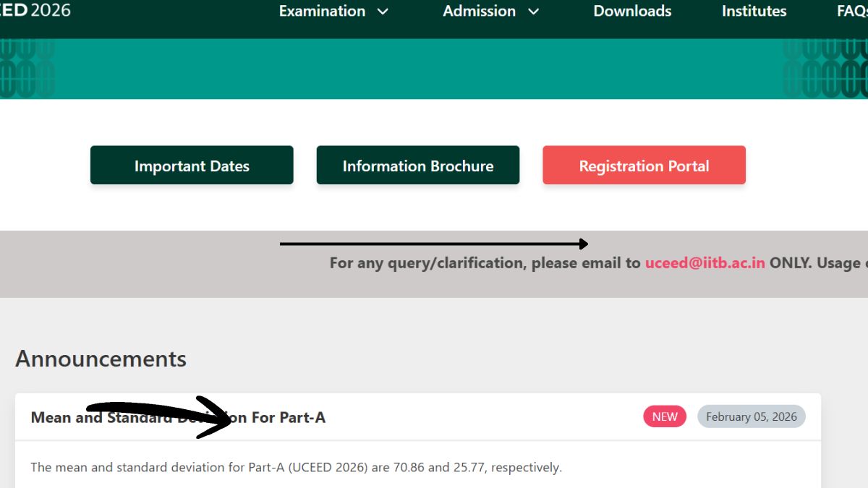The width and height of the screenshot is (868, 488).
Task: Expand the chevron next to Examination
Action: click(x=383, y=12)
